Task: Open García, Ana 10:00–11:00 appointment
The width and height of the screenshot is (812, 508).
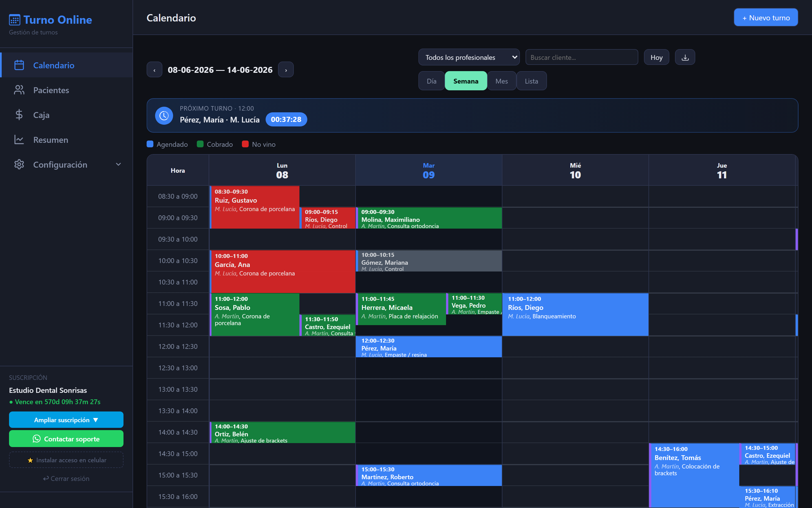Action: pyautogui.click(x=282, y=271)
